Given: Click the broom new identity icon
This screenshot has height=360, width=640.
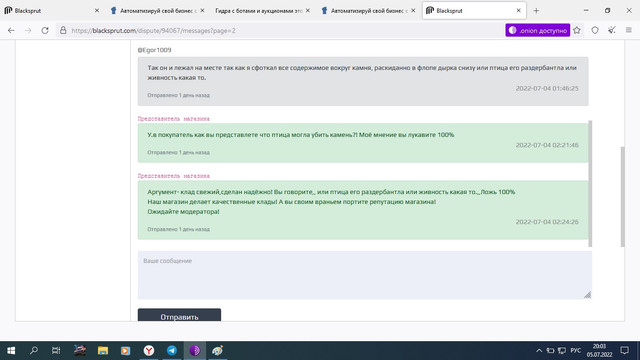Looking at the screenshot, I should pyautogui.click(x=612, y=30).
